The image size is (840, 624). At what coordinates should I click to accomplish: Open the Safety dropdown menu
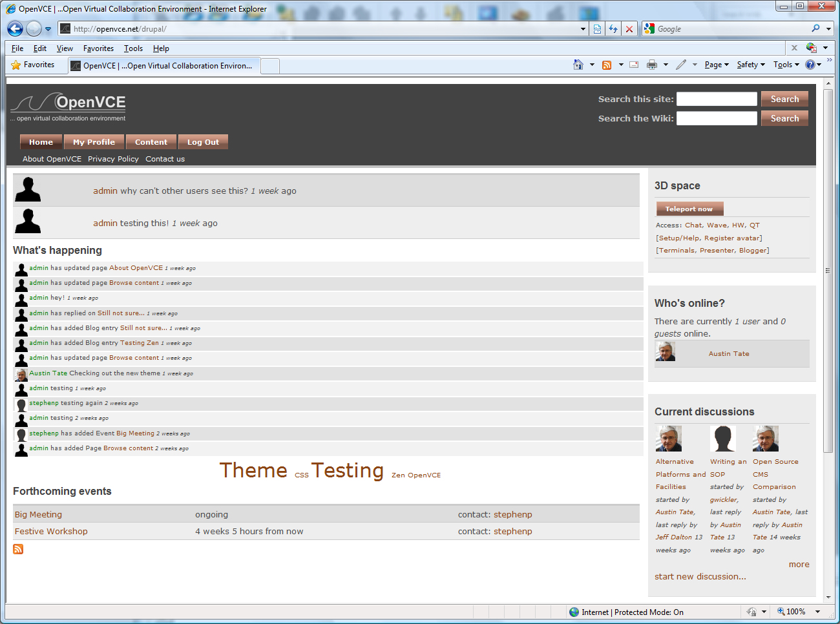click(x=751, y=65)
